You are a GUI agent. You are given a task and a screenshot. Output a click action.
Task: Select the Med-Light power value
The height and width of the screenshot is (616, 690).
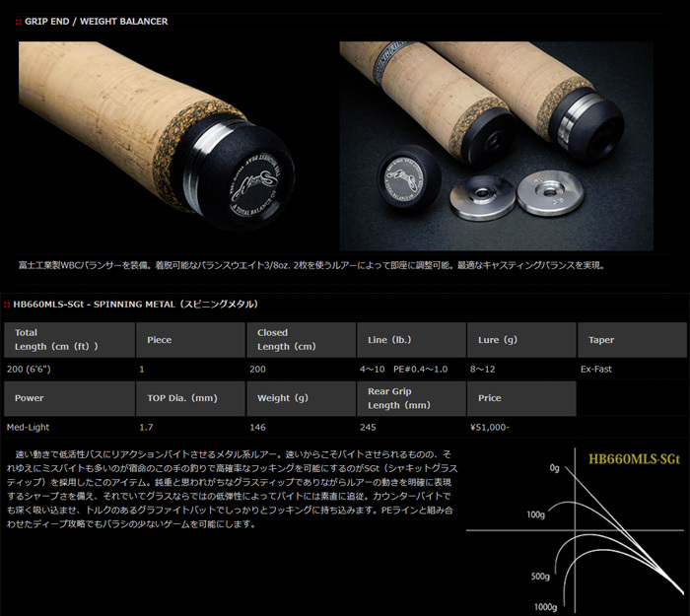[x=29, y=427]
